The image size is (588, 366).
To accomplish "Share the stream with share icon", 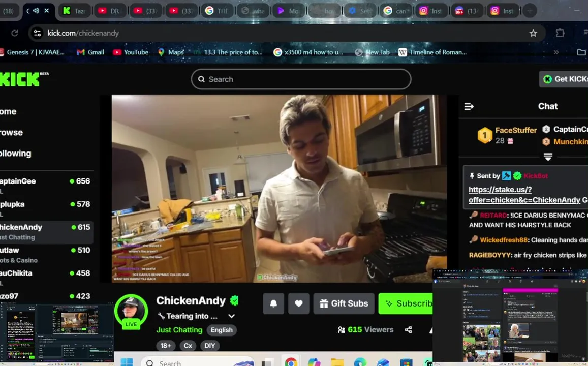I will pos(409,329).
